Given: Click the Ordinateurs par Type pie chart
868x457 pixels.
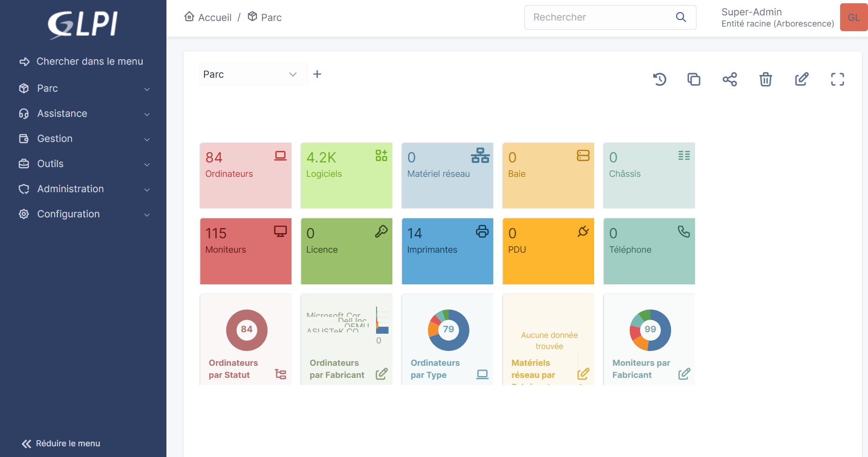Looking at the screenshot, I should coord(449,330).
